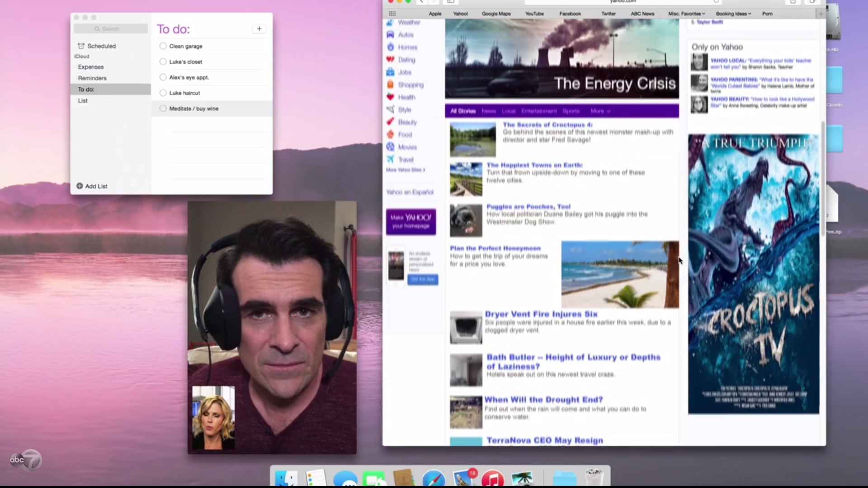
Task: Click Make Yahoo your homepage button
Action: pyautogui.click(x=410, y=221)
